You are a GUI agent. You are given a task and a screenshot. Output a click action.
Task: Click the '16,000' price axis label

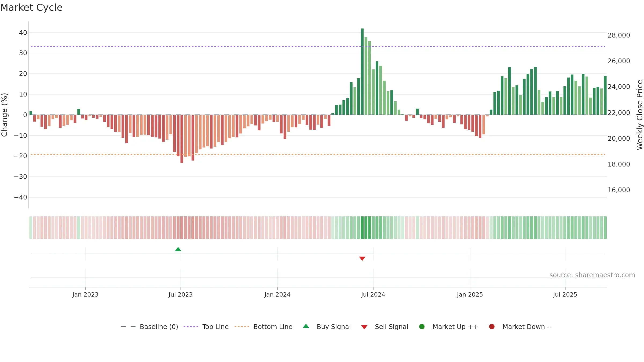click(x=619, y=190)
